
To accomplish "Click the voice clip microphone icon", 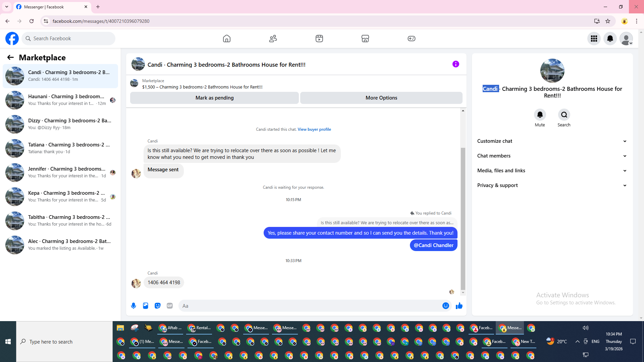I will click(133, 306).
